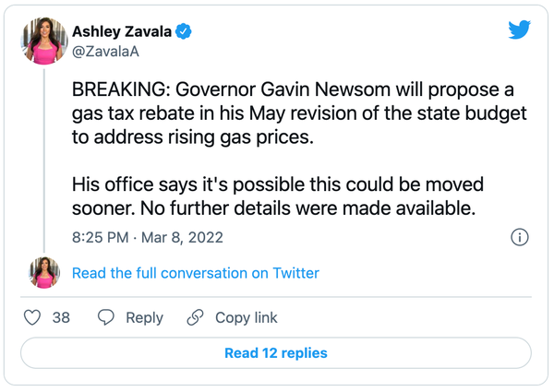Click the divider line above the actions
Viewport: 554px width, 392px height.
(276, 297)
